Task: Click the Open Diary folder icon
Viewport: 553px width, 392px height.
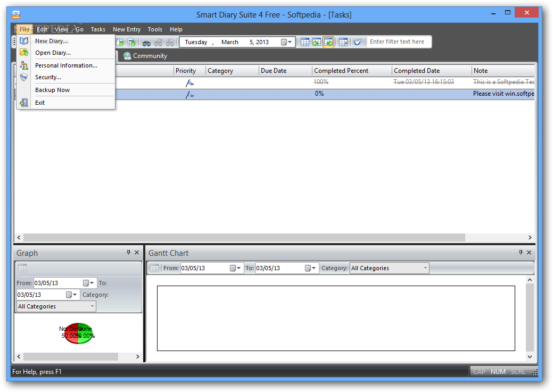Action: pos(24,53)
